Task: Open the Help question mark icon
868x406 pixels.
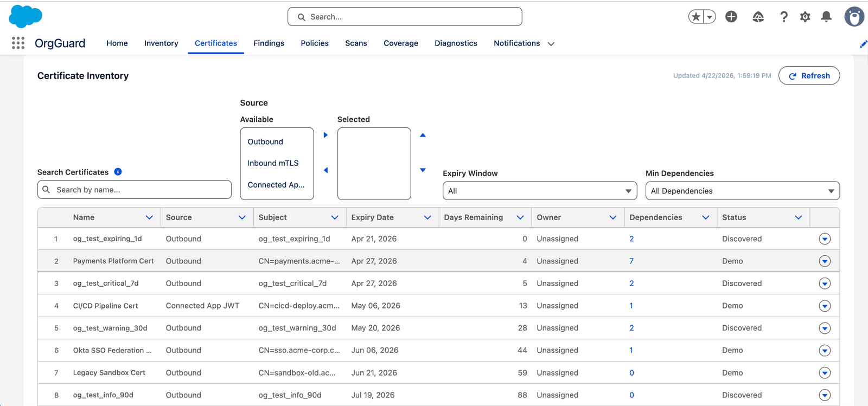Action: point(783,17)
